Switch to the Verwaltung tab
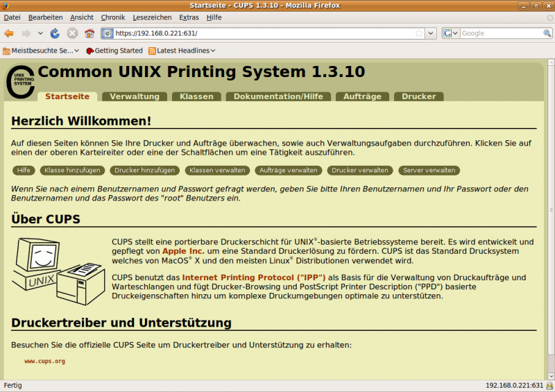This screenshot has height=392, width=555. [135, 96]
